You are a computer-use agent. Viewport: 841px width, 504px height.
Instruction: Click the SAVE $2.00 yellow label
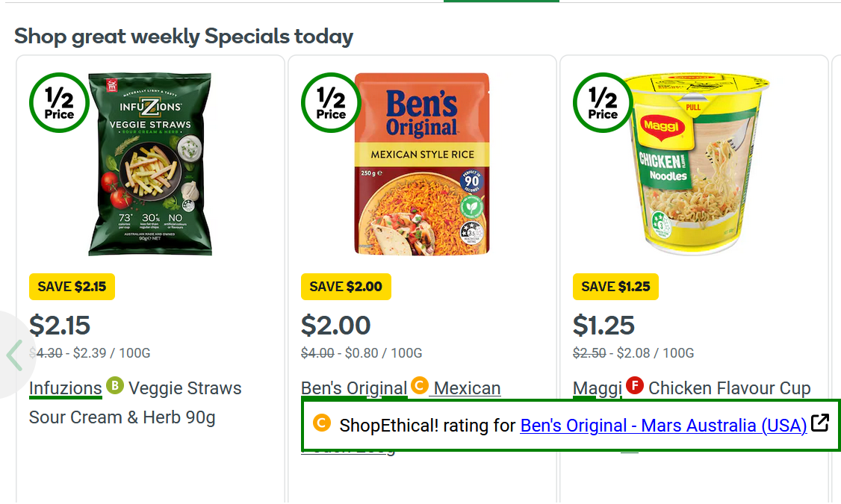pos(345,287)
